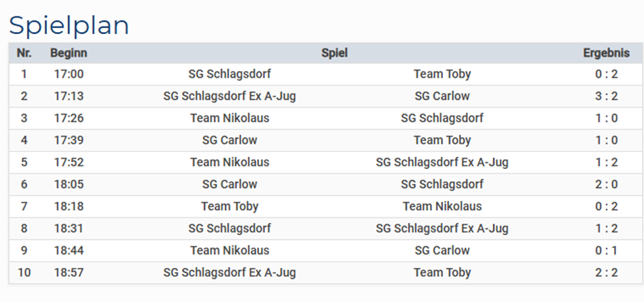Select row number 10
Viewport: 644px width, 302px height.
click(x=25, y=273)
